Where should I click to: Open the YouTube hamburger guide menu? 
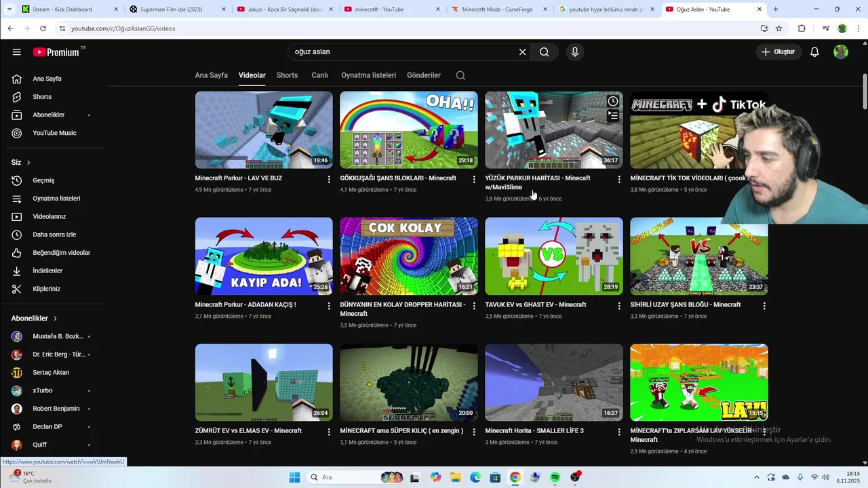point(16,52)
